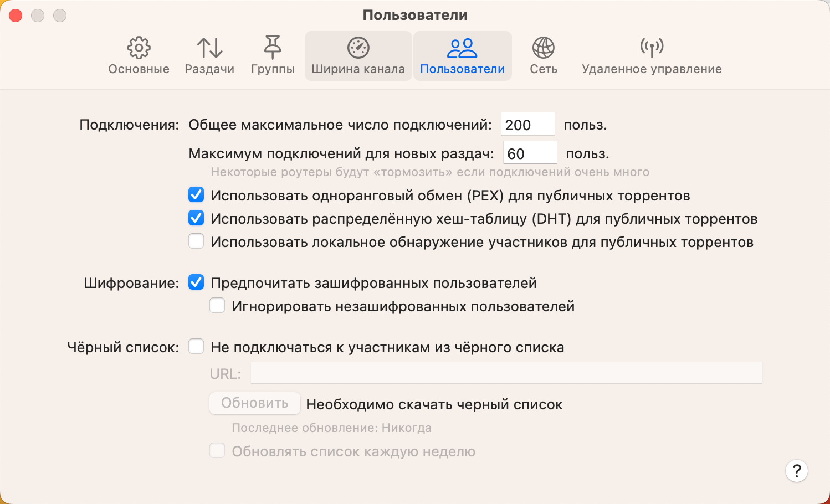Check ignore unencrypted peers option

click(217, 306)
